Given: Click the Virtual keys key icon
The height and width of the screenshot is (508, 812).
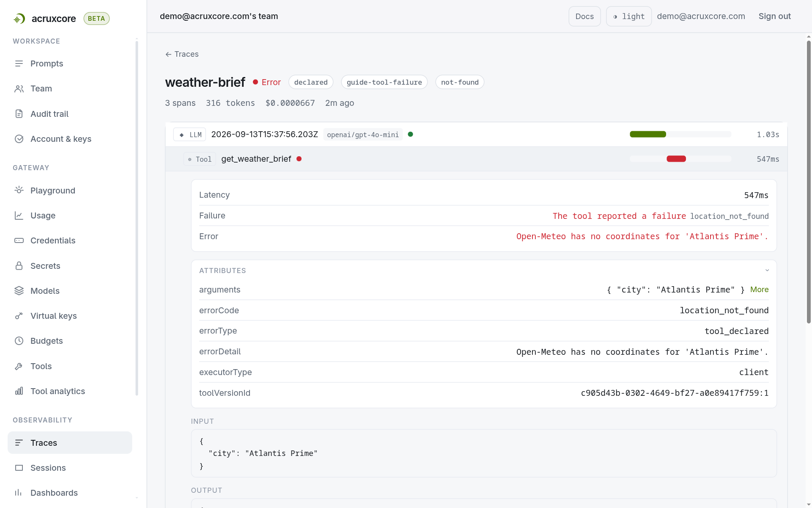Looking at the screenshot, I should click(x=19, y=316).
